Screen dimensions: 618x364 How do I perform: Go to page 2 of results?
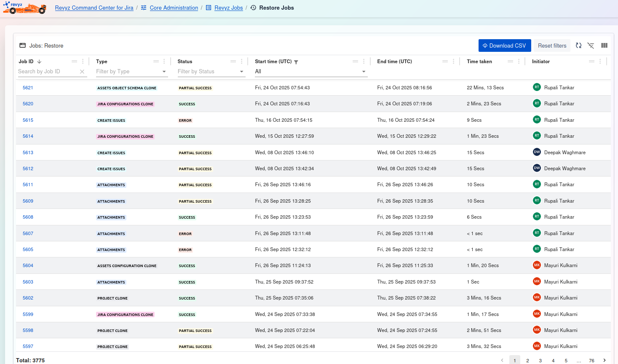[x=527, y=361]
